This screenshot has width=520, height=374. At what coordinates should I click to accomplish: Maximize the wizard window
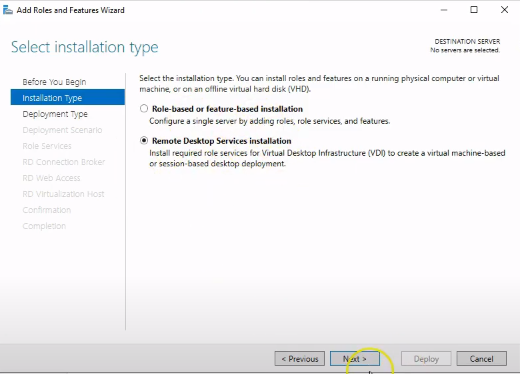(474, 10)
